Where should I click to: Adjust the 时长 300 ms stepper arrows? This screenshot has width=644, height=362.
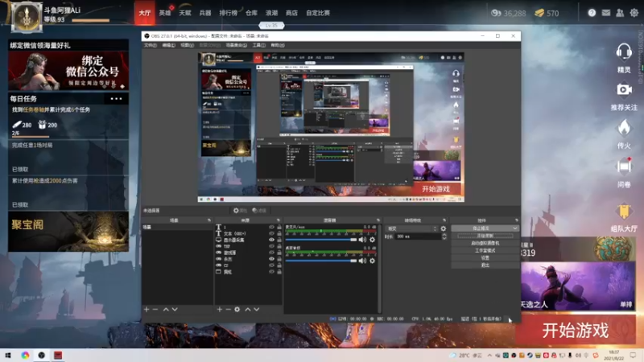444,237
